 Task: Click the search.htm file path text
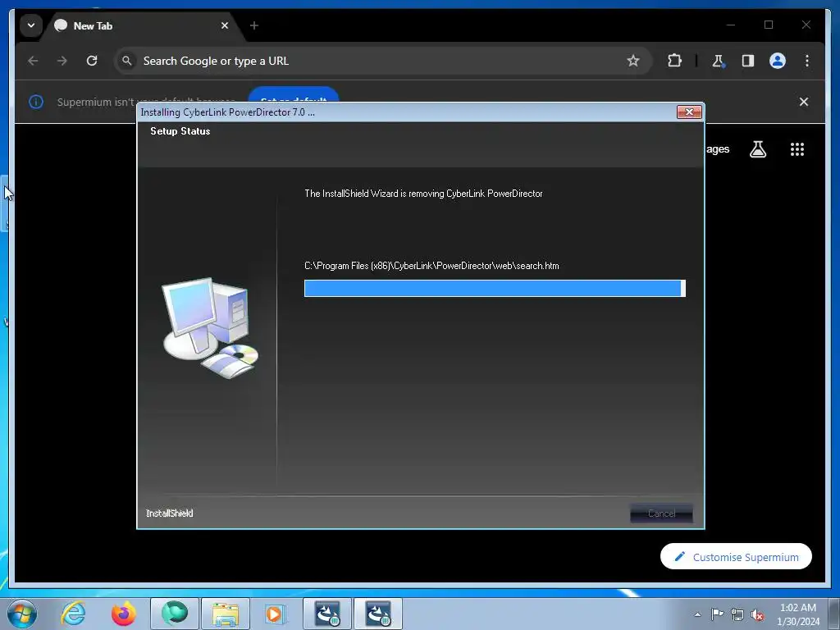click(x=431, y=266)
